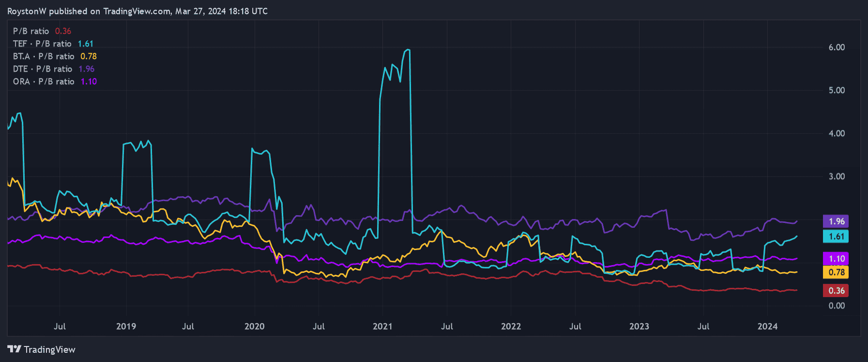Click the DTE P/B ratio legend label
Viewport: 868px width, 362px height.
43,69
